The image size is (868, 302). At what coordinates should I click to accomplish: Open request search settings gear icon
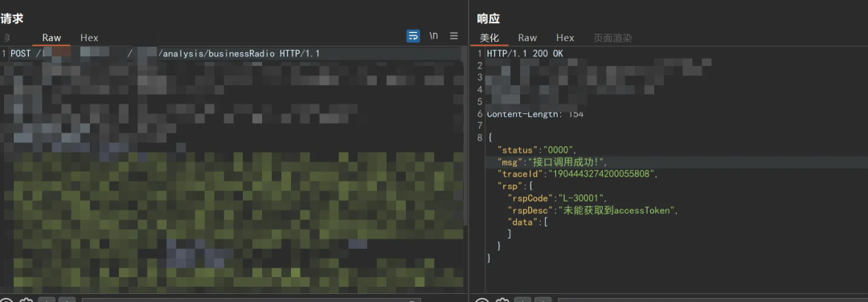click(x=25, y=300)
